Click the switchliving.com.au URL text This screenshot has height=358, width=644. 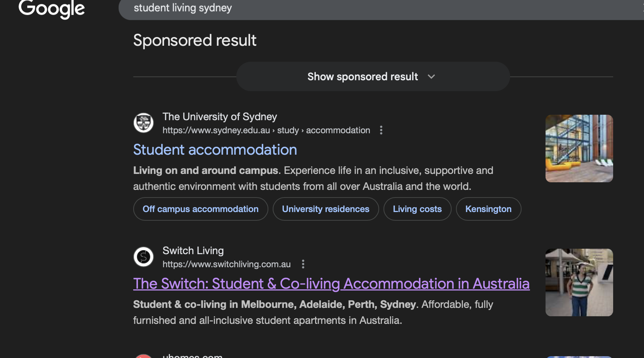point(227,264)
